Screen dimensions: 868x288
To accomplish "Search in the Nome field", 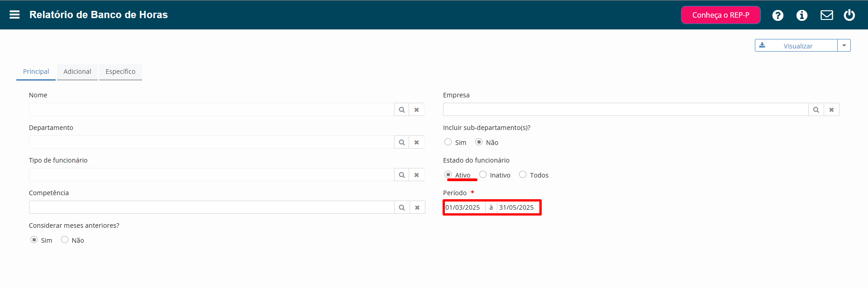I will point(402,110).
